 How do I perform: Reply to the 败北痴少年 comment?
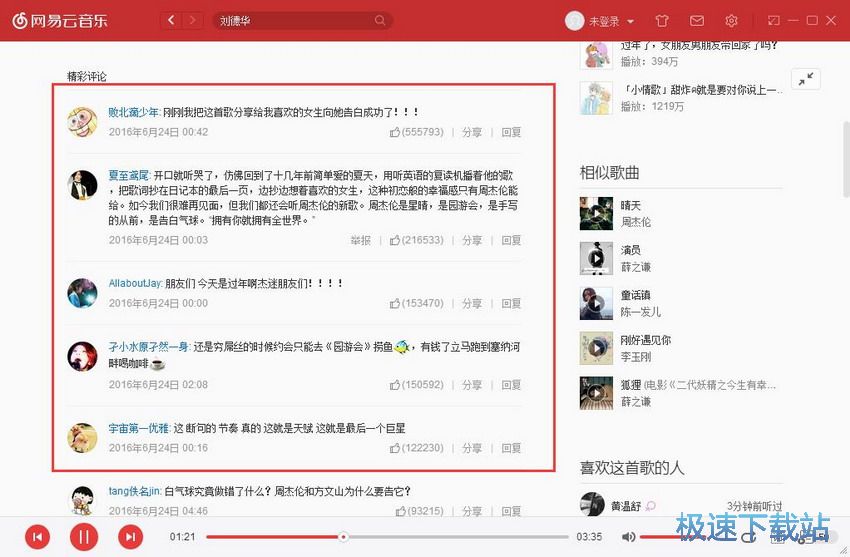click(x=511, y=132)
